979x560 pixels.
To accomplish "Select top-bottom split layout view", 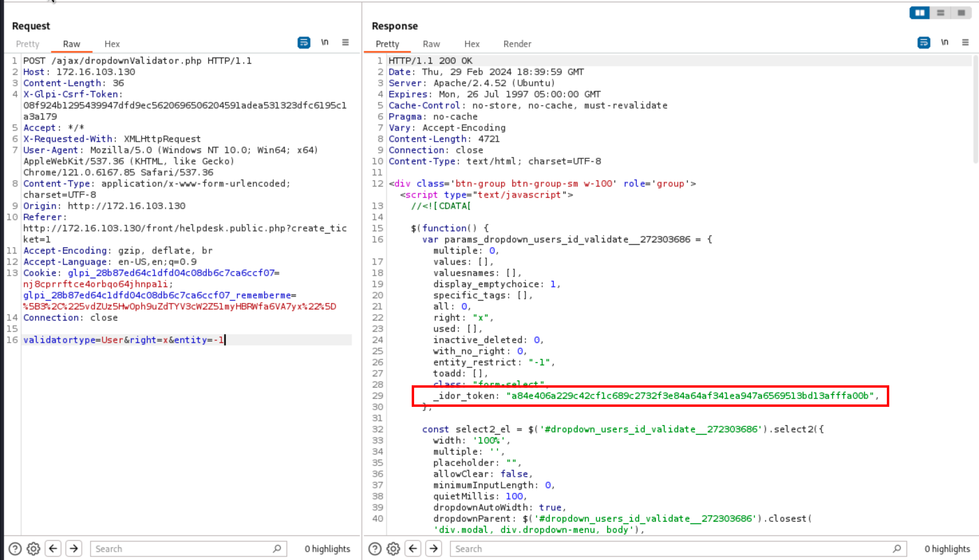I will point(941,13).
